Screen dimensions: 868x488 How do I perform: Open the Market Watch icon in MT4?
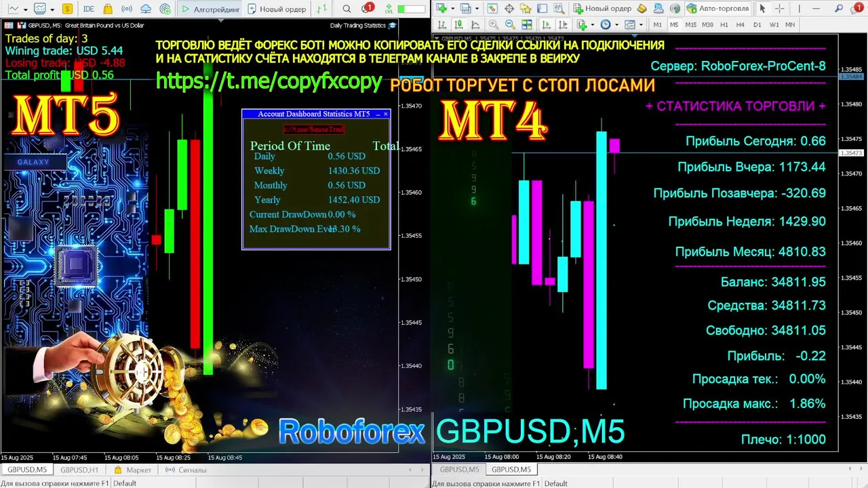click(x=492, y=9)
